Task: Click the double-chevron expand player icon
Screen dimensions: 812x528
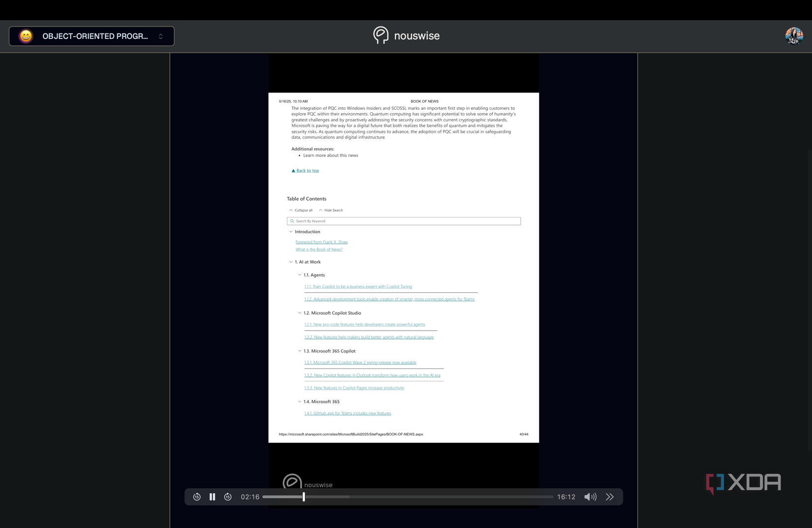Action: coord(610,497)
